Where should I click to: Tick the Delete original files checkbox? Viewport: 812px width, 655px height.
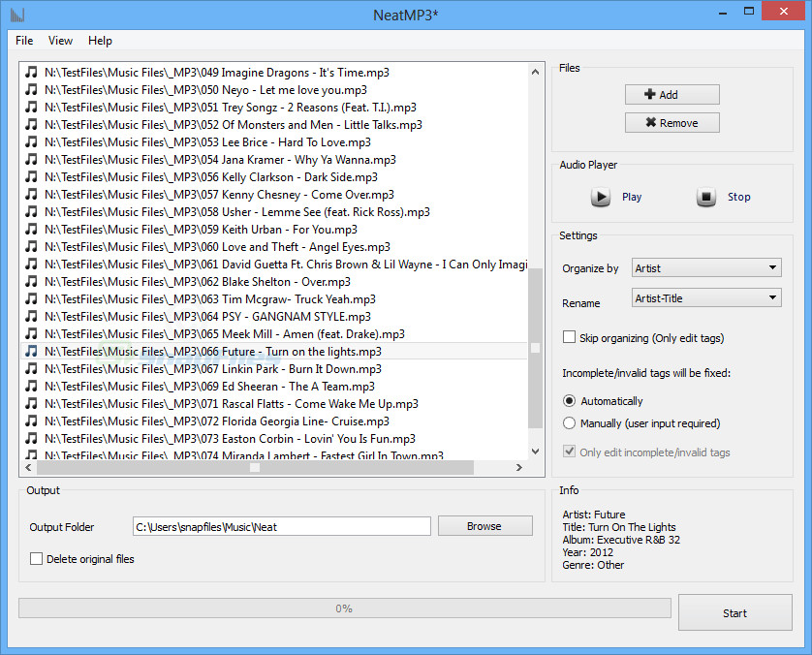tap(36, 559)
